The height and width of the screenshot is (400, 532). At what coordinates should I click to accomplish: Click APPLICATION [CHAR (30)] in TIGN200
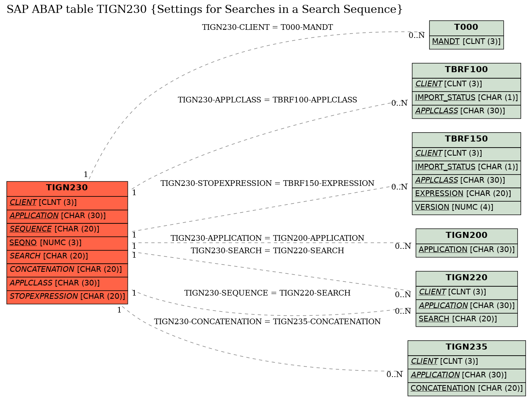467,250
